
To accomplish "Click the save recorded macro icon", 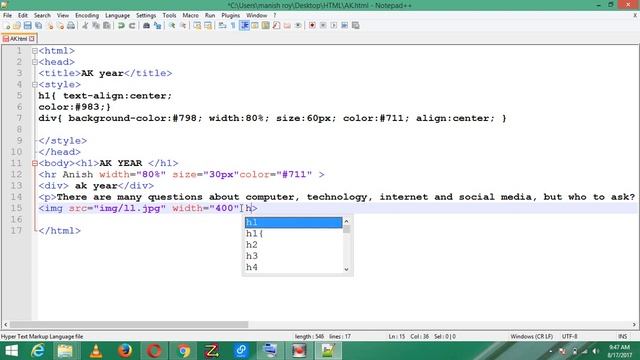I will 356,25.
